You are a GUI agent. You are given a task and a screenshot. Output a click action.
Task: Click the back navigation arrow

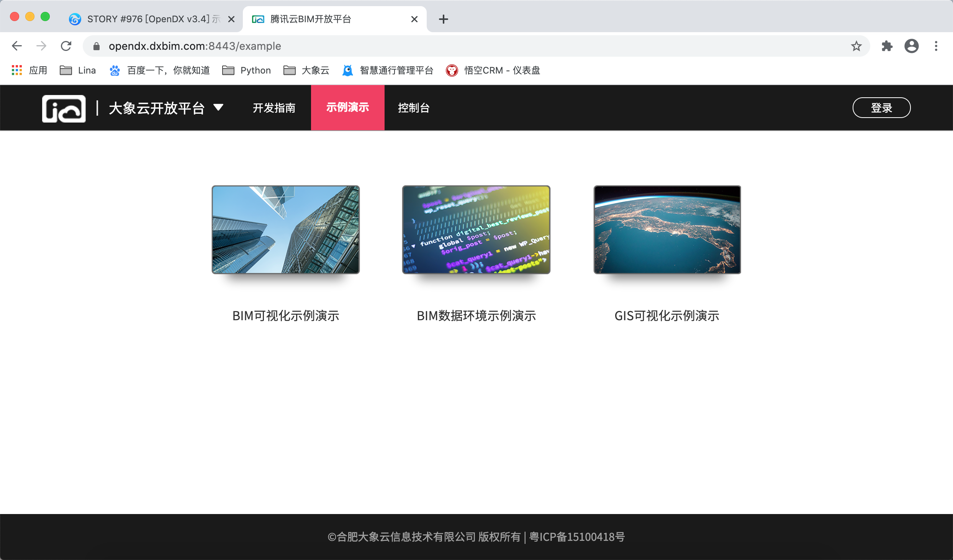coord(16,46)
